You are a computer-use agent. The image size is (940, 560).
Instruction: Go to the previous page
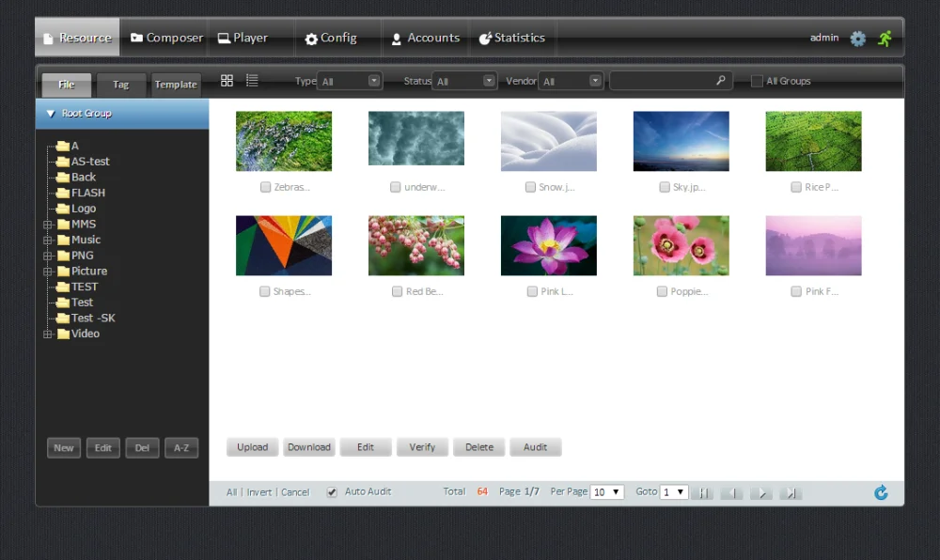(x=732, y=493)
